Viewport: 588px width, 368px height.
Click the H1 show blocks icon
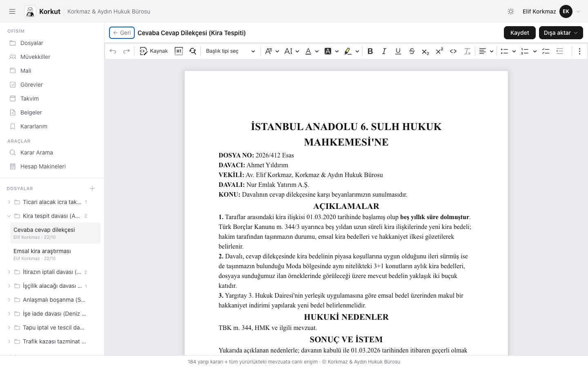179,51
